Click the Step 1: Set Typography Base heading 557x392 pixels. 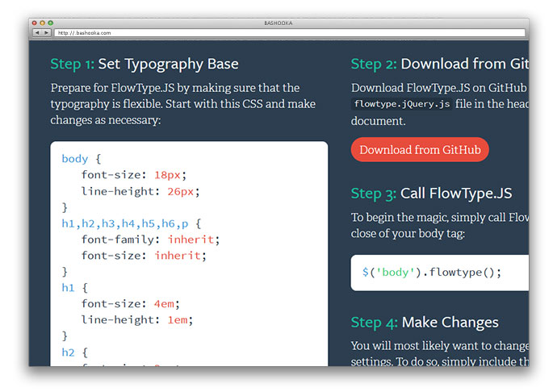144,65
